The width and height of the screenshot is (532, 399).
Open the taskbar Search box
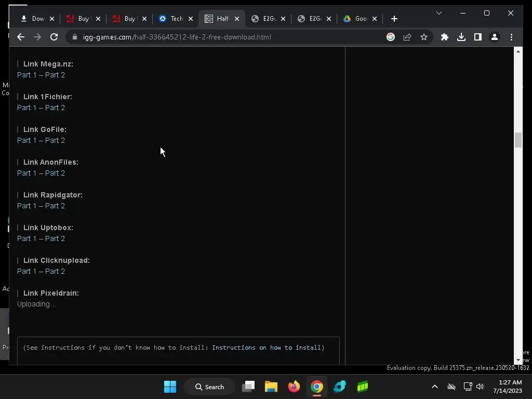point(209,387)
